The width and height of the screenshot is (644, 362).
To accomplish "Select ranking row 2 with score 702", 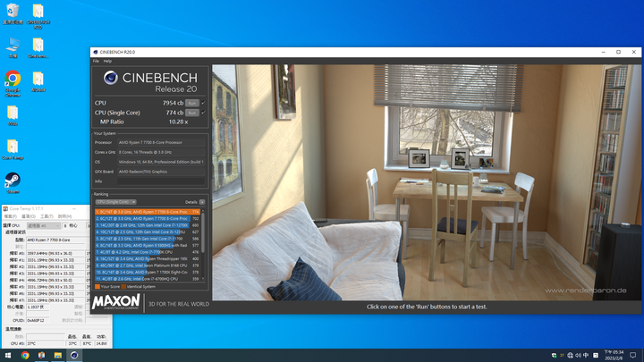I will coord(148,218).
